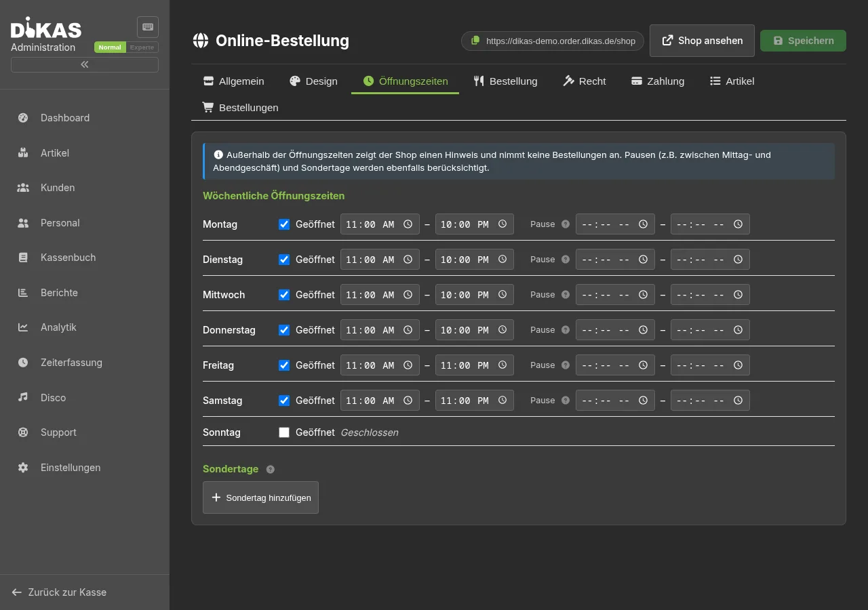Click the Zeiterfassung clock icon in sidebar
The width and height of the screenshot is (868, 610).
(x=23, y=363)
